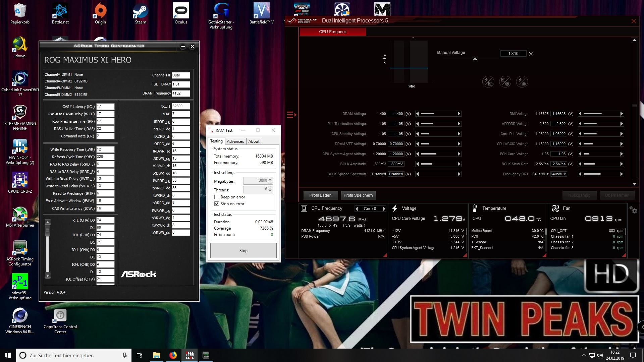Select the CPU-Frequenz tab in DIP5
Viewport: 644px width, 362px height.
coord(333,32)
